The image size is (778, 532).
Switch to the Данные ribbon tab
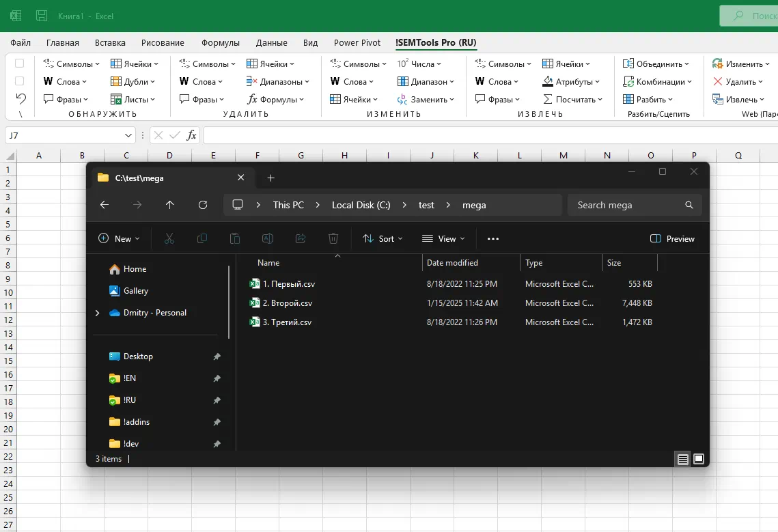click(x=271, y=42)
